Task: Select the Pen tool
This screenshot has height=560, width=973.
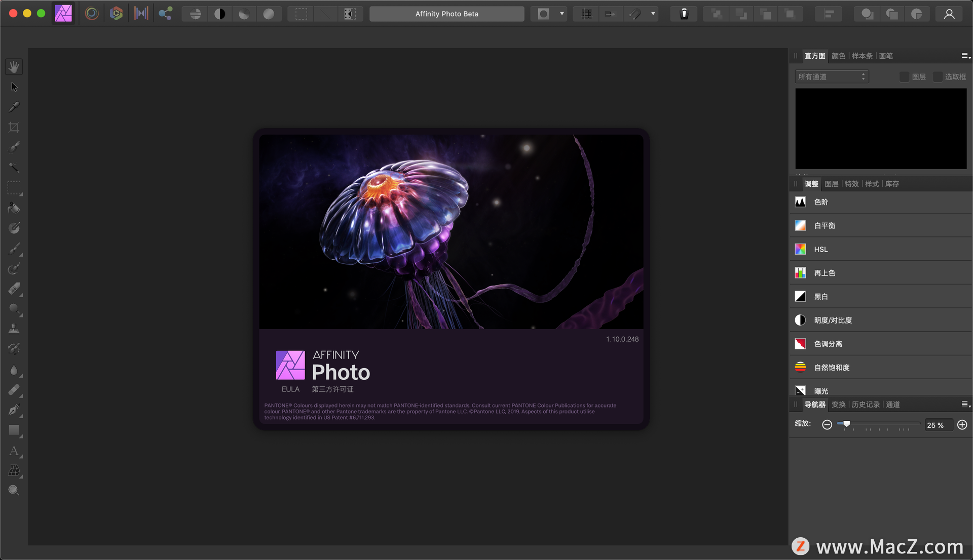Action: [x=14, y=410]
